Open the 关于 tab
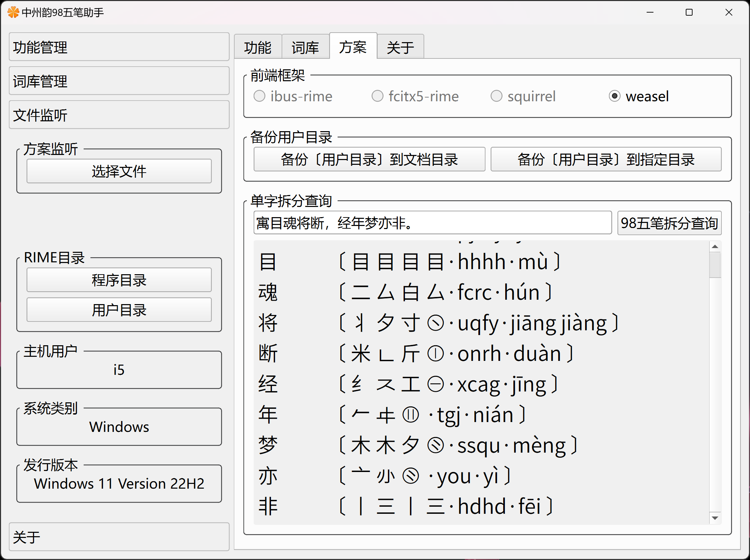The width and height of the screenshot is (750, 560). pyautogui.click(x=400, y=47)
